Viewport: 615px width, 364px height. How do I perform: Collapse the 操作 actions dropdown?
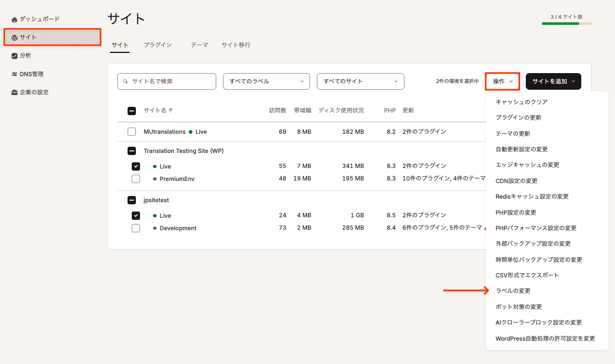tap(502, 81)
